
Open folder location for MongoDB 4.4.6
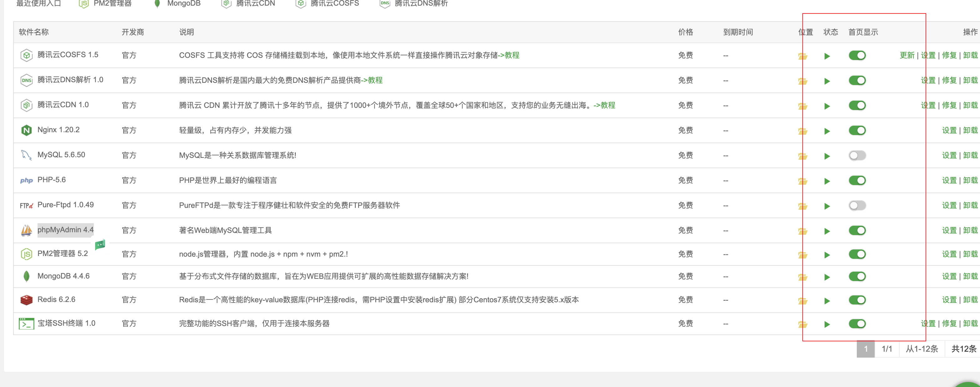pos(803,277)
